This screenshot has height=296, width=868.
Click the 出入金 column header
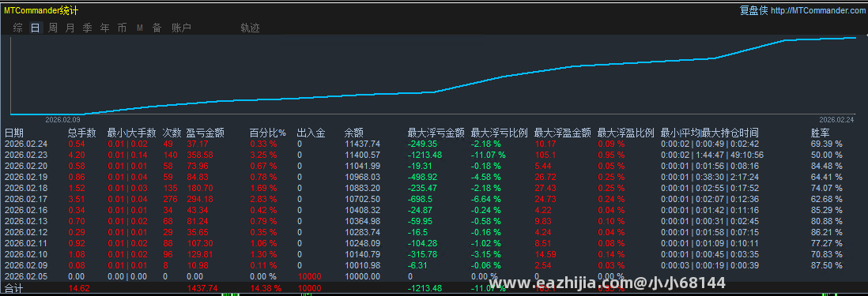(311, 133)
